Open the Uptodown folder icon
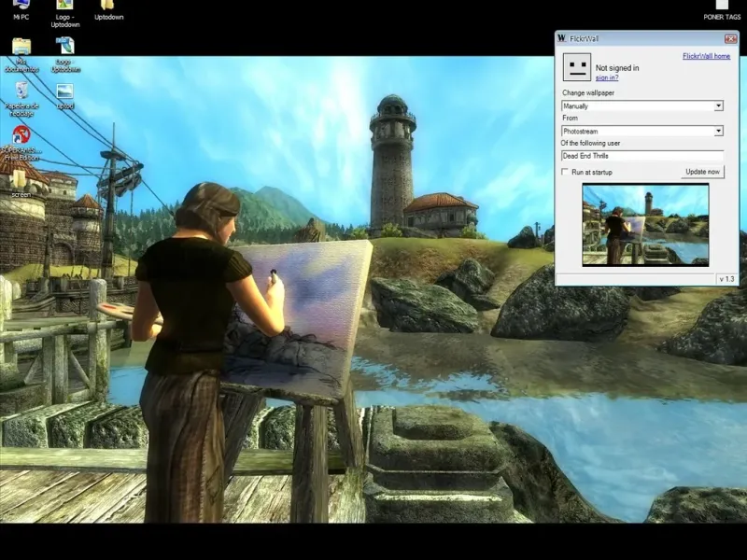747x560 pixels. [108, 9]
